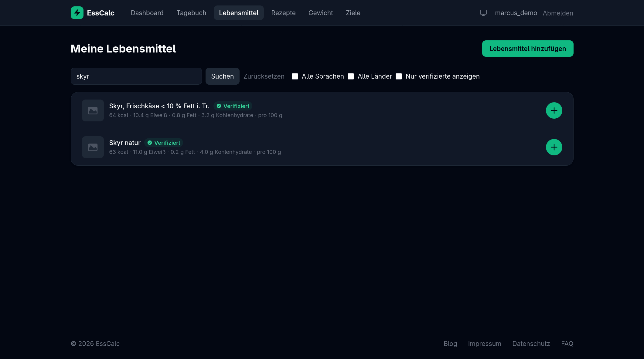Screen dimensions: 644x359
Task: Open the Impressum footer link
Action: 485,344
